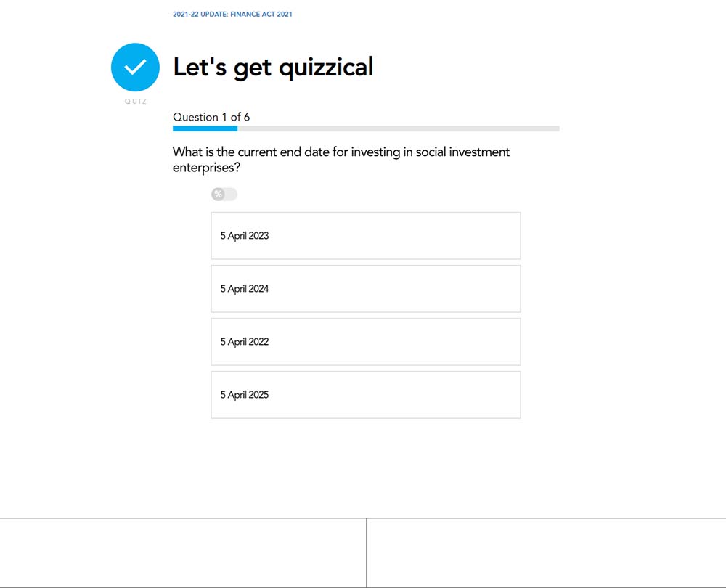Click the empty bottom-left navigation panel
Screen dimensions: 726x588
pos(183,553)
